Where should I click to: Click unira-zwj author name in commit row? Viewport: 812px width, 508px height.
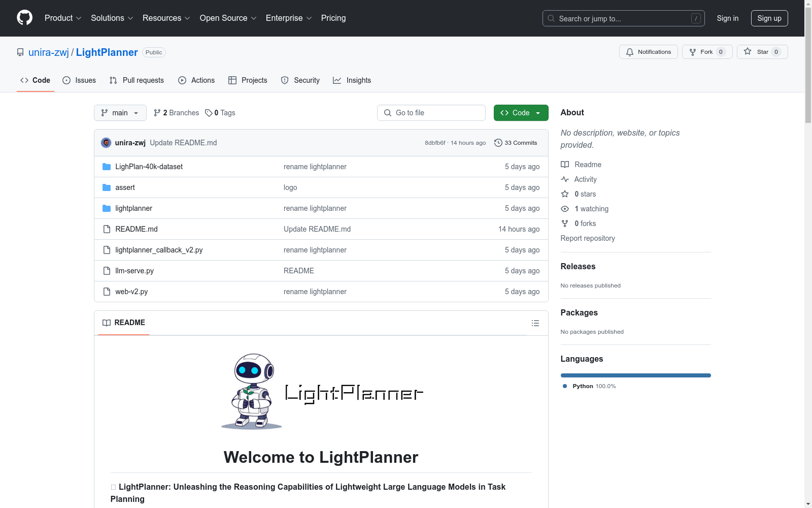pyautogui.click(x=130, y=143)
